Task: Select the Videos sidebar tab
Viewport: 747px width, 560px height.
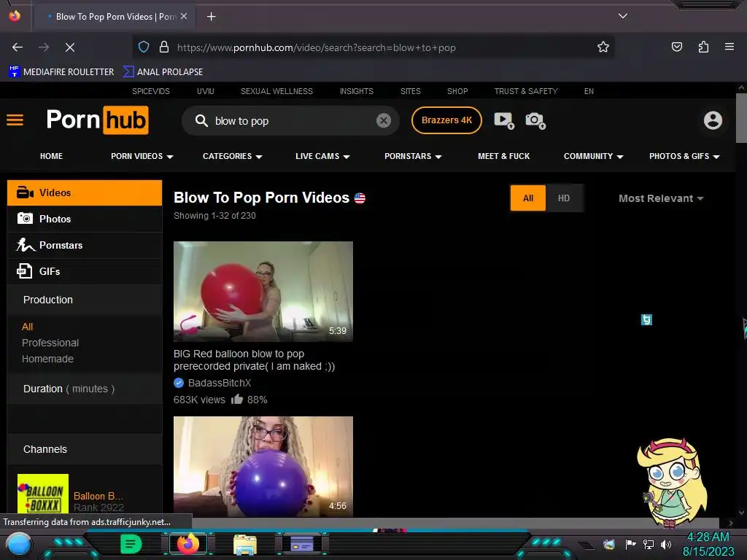Action: tap(85, 192)
